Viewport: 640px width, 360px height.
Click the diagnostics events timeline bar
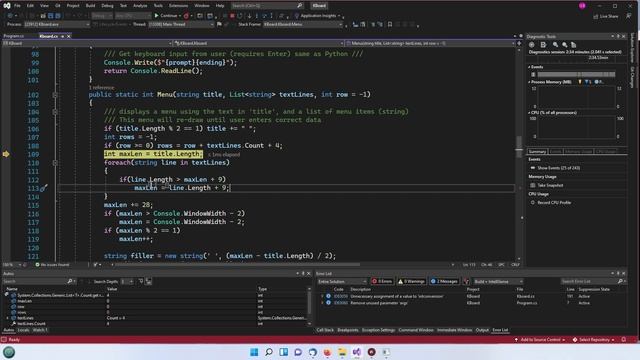coord(576,74)
